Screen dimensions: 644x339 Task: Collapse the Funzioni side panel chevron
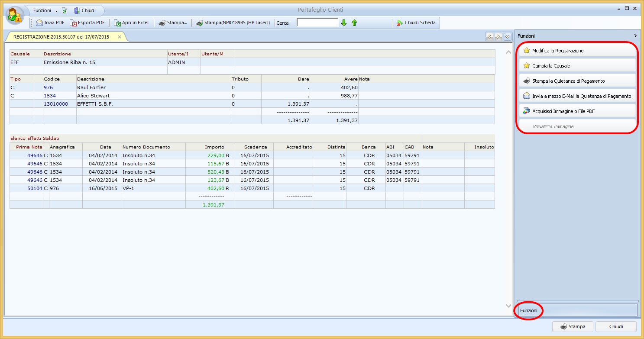click(x=635, y=36)
